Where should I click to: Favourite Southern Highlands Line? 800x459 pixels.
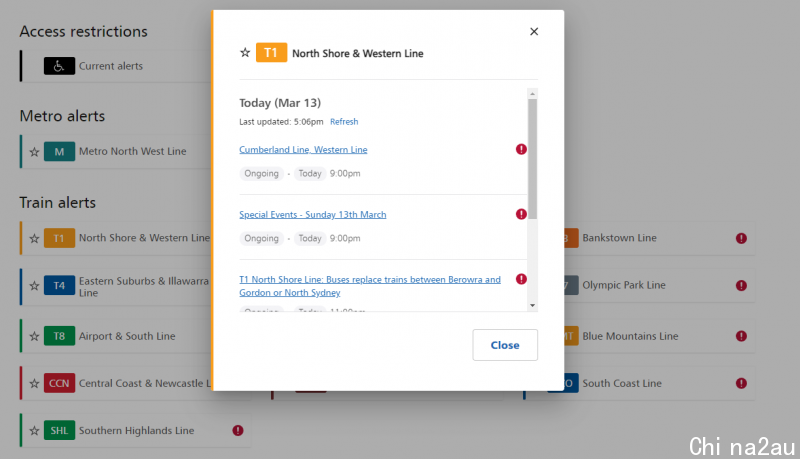(x=34, y=430)
